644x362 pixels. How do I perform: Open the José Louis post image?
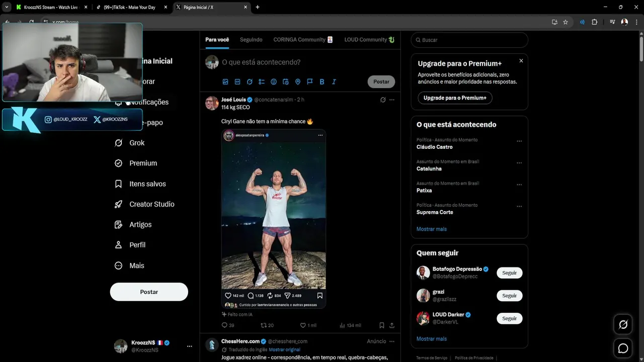pos(274,219)
